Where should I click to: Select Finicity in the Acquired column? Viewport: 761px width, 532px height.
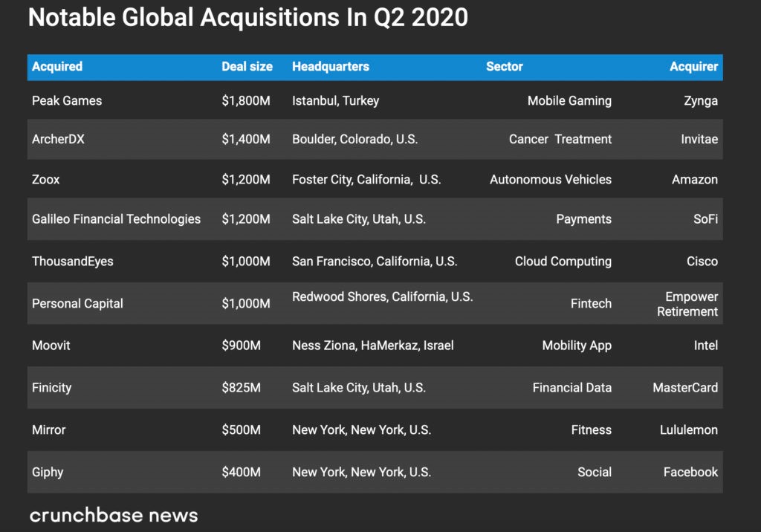52,388
